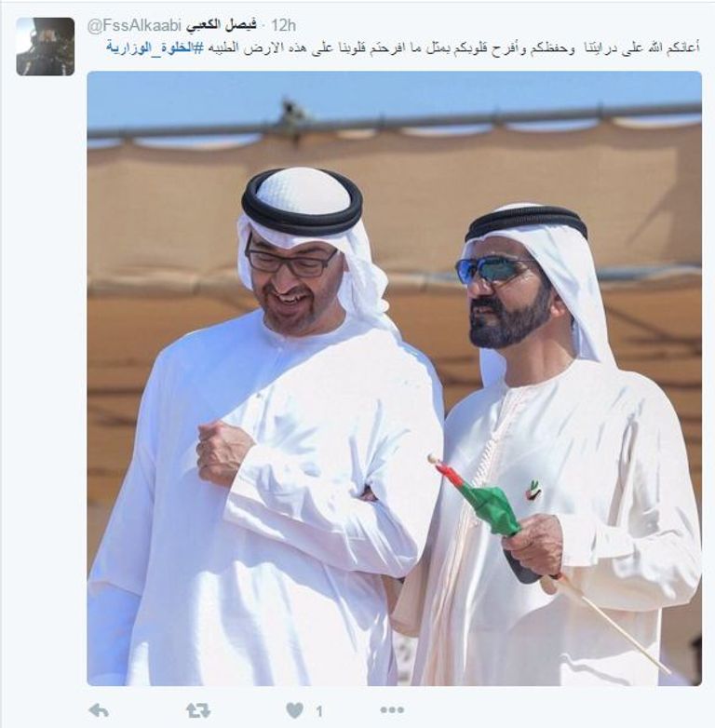Open the three-dot more options menu
The image size is (715, 728).
[x=392, y=710]
